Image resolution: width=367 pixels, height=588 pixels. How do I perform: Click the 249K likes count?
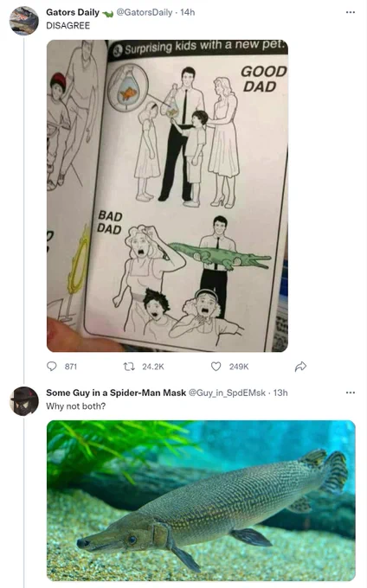point(239,367)
